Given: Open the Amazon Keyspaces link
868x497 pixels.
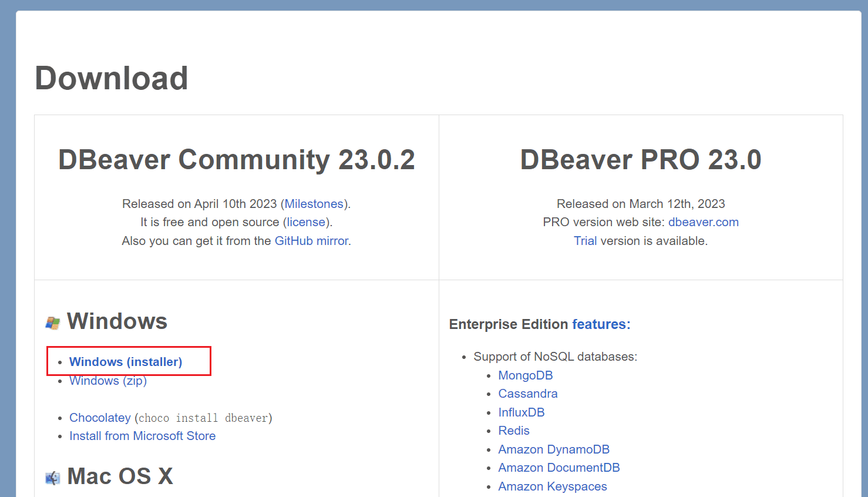Looking at the screenshot, I should (x=553, y=486).
